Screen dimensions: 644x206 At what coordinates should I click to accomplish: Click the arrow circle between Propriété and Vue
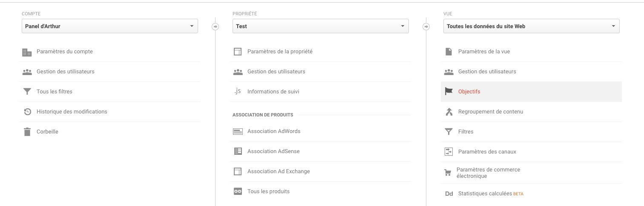point(426,26)
